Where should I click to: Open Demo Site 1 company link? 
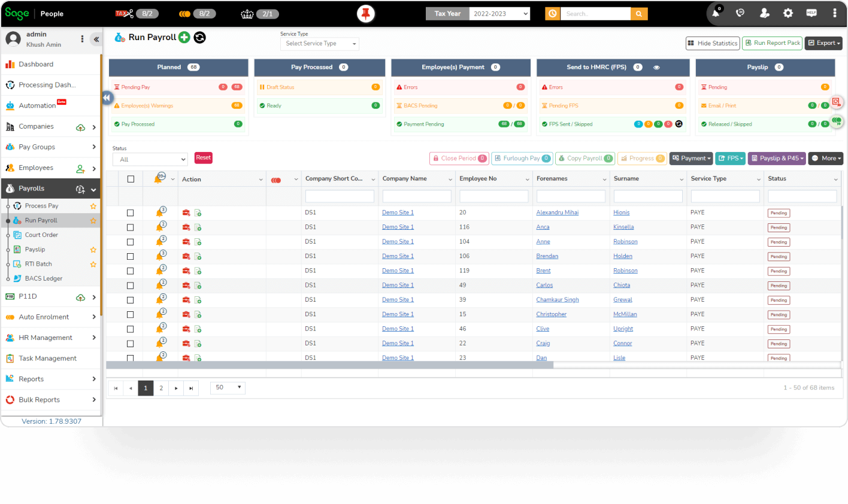pos(398,212)
